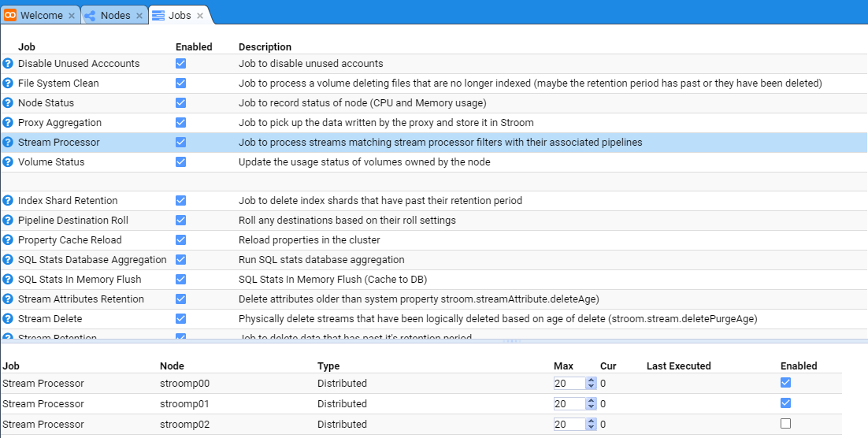Uncheck Enabled for stroomp00 node
Screen dimensions: 868x438
point(785,383)
